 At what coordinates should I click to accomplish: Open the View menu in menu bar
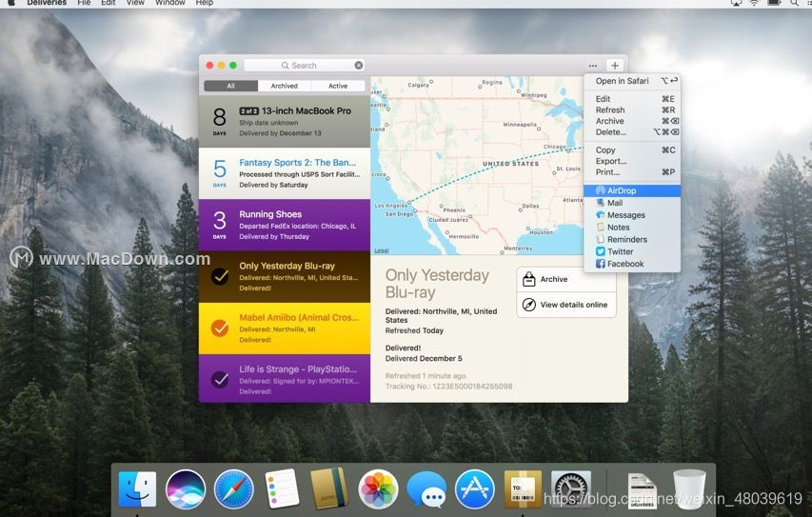[135, 3]
